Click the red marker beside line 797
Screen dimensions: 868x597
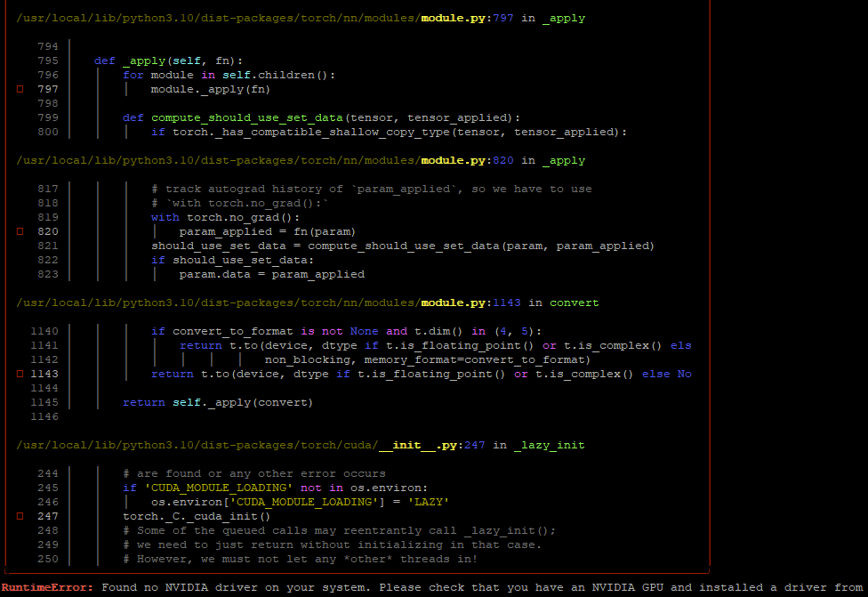pos(20,89)
